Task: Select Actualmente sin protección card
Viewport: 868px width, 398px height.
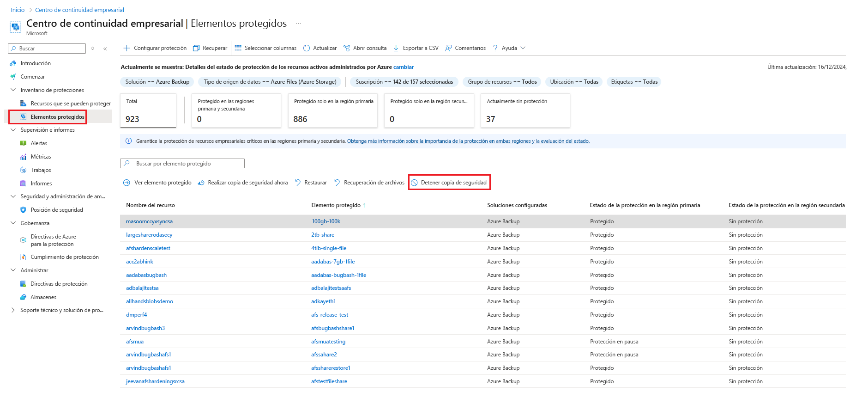Action: [x=525, y=110]
